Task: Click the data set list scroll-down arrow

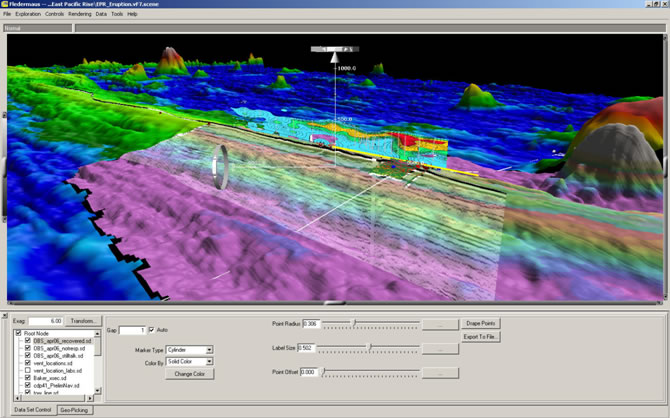Action: [98, 388]
